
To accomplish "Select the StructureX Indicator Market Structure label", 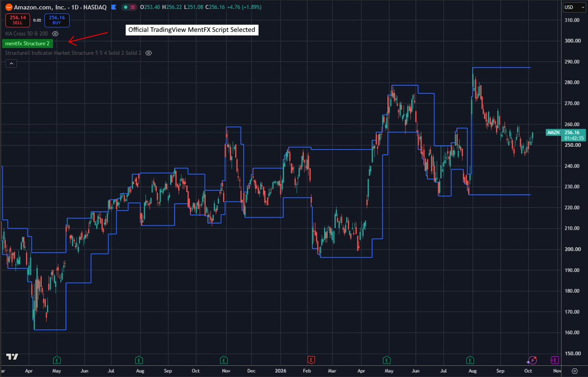I will pyautogui.click(x=73, y=53).
